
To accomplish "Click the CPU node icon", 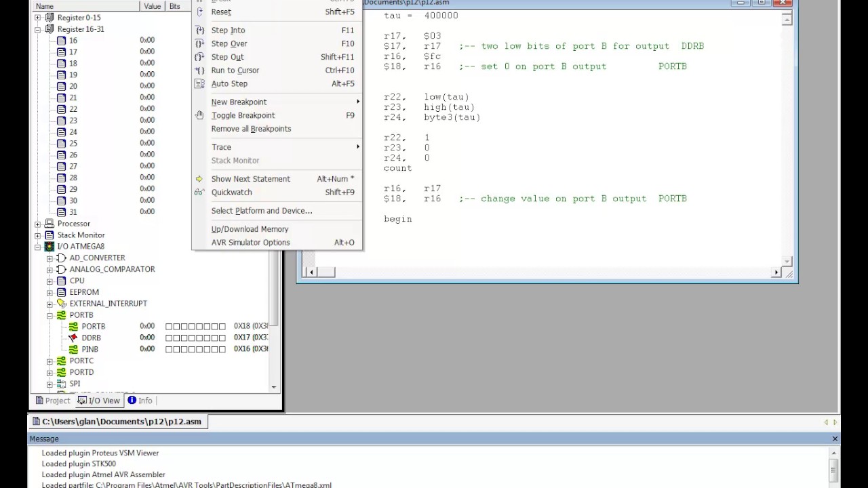I will coord(62,281).
